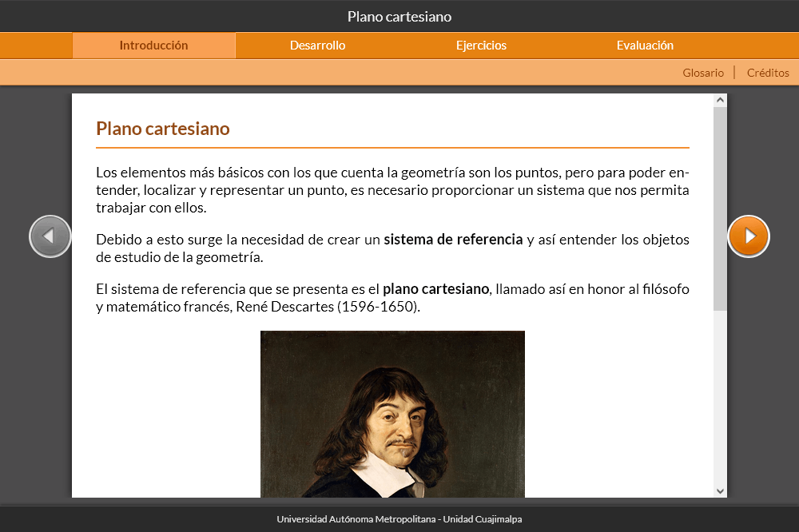Click the bold text "plano cartesiano" in the paragraph

(x=435, y=289)
